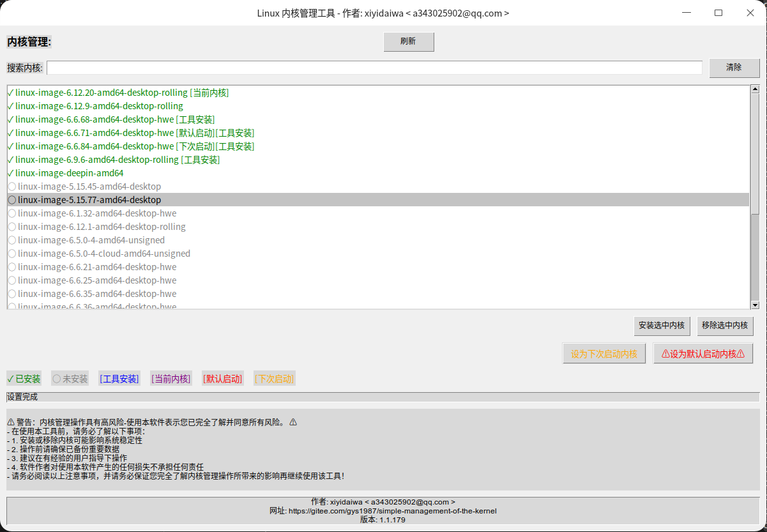Viewport: 767px width, 532px height.
Task: Select linux-image-6.12.20-amd64-desktop-rolling current kernel row
Action: tap(378, 93)
